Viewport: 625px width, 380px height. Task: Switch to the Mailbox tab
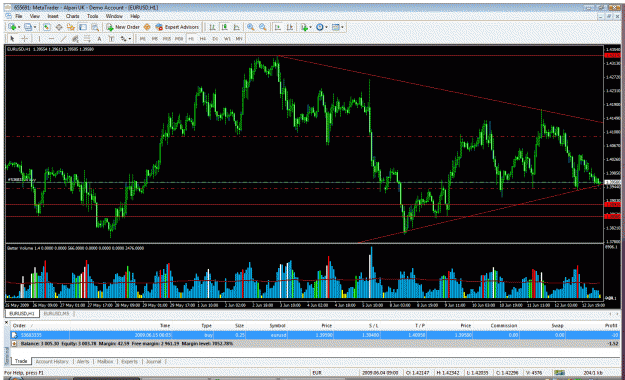[x=105, y=362]
